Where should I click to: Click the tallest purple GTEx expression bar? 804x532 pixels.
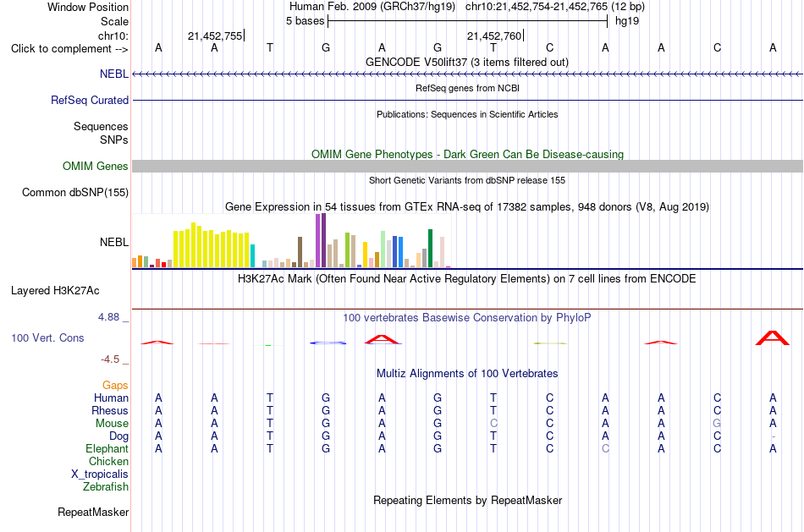[x=323, y=240]
